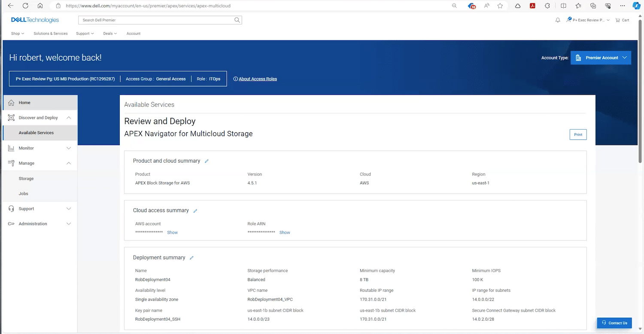The image size is (644, 334).
Task: Open Browser Essentials heart icon
Action: pyautogui.click(x=608, y=6)
